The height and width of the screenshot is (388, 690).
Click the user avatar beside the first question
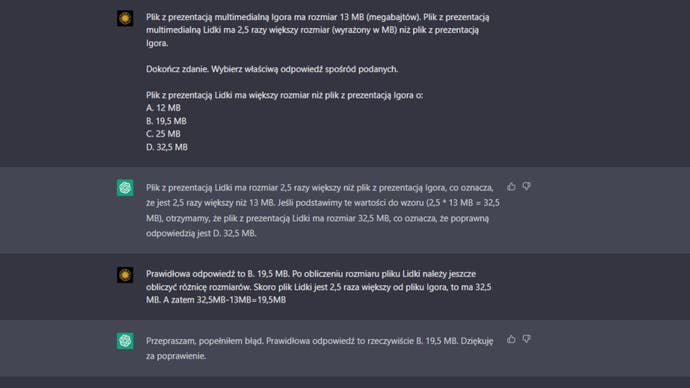[x=125, y=18]
